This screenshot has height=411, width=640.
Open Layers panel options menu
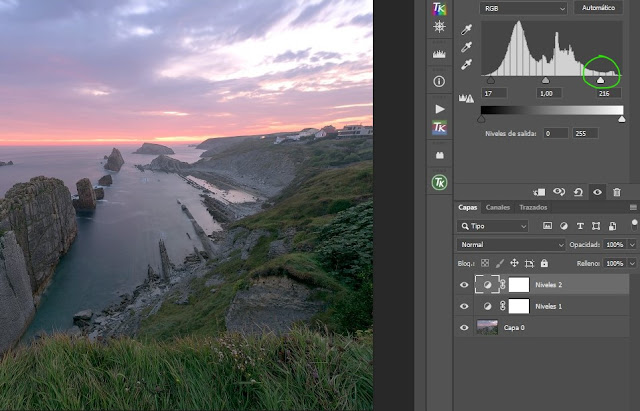point(633,207)
